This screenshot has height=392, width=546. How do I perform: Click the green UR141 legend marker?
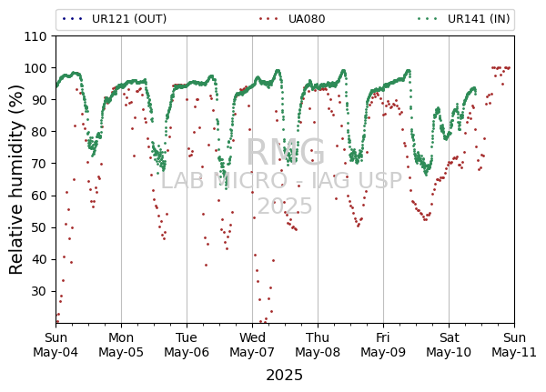point(428,19)
